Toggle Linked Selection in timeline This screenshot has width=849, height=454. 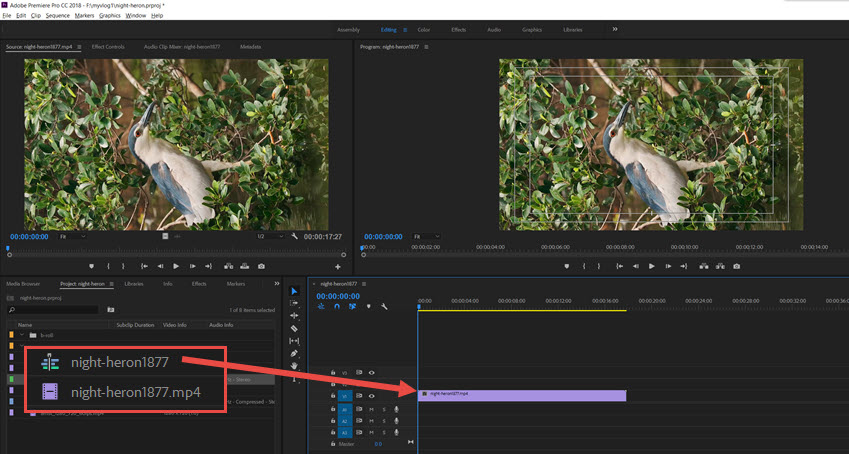pyautogui.click(x=352, y=307)
